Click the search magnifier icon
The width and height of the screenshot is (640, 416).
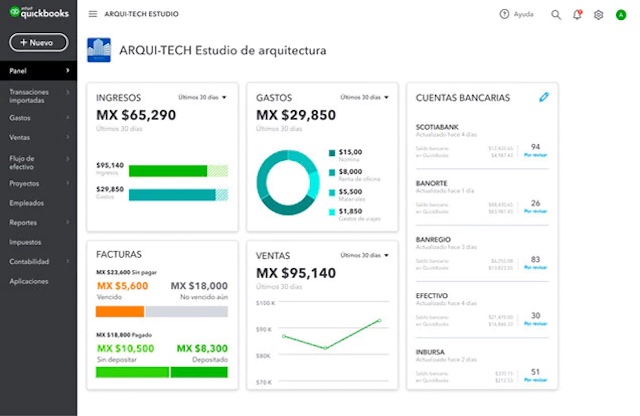[556, 15]
